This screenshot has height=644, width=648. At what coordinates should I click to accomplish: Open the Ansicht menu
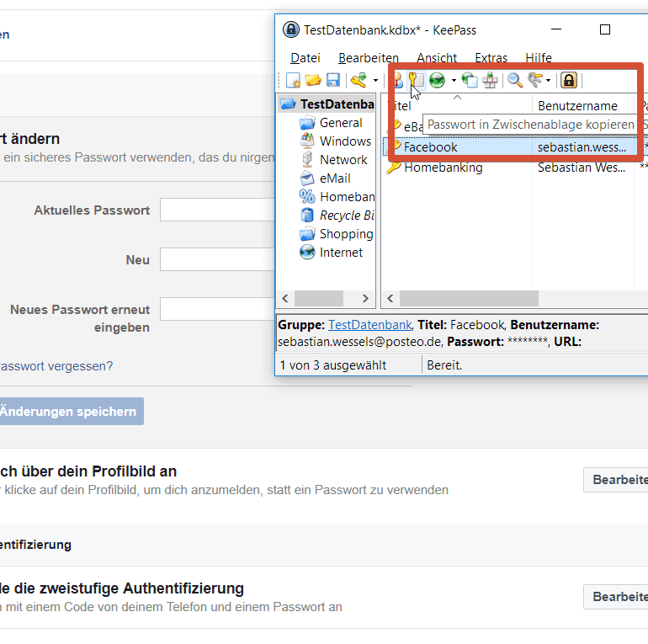coord(437,58)
